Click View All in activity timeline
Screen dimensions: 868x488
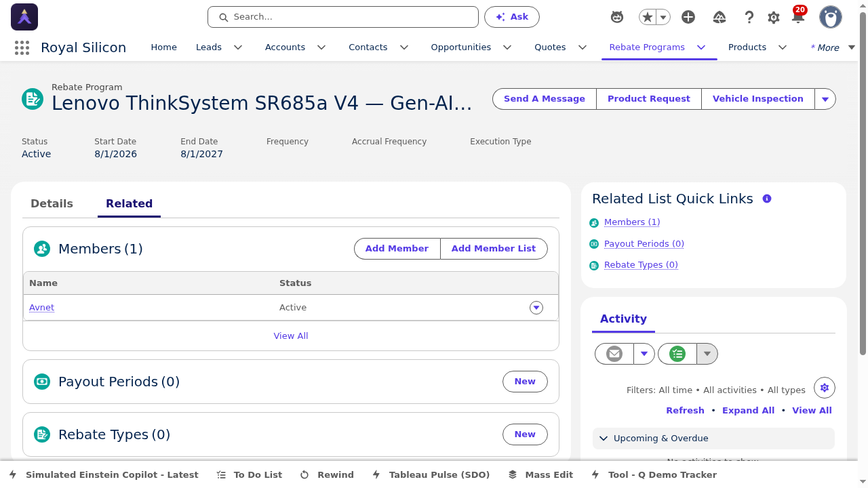pyautogui.click(x=812, y=411)
